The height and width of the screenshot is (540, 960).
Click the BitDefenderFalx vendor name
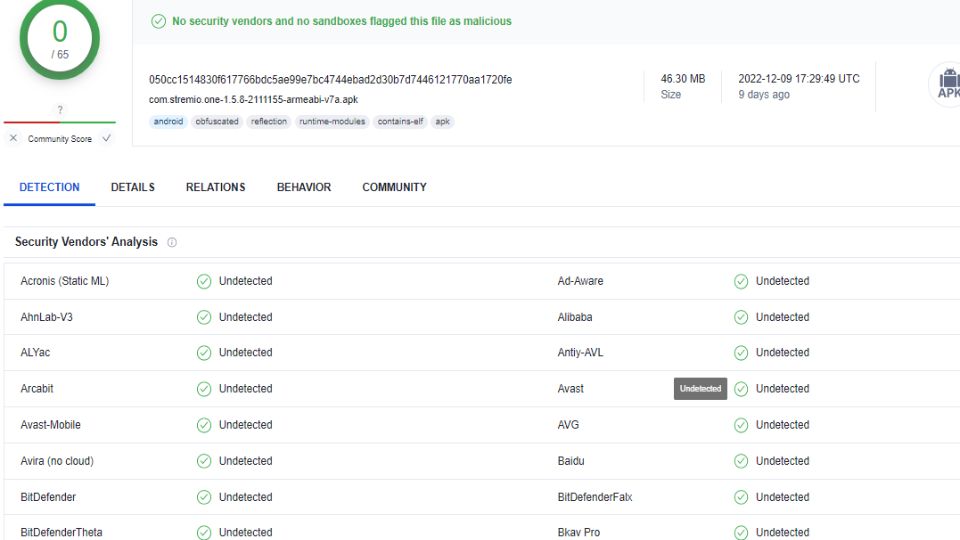[x=595, y=497]
